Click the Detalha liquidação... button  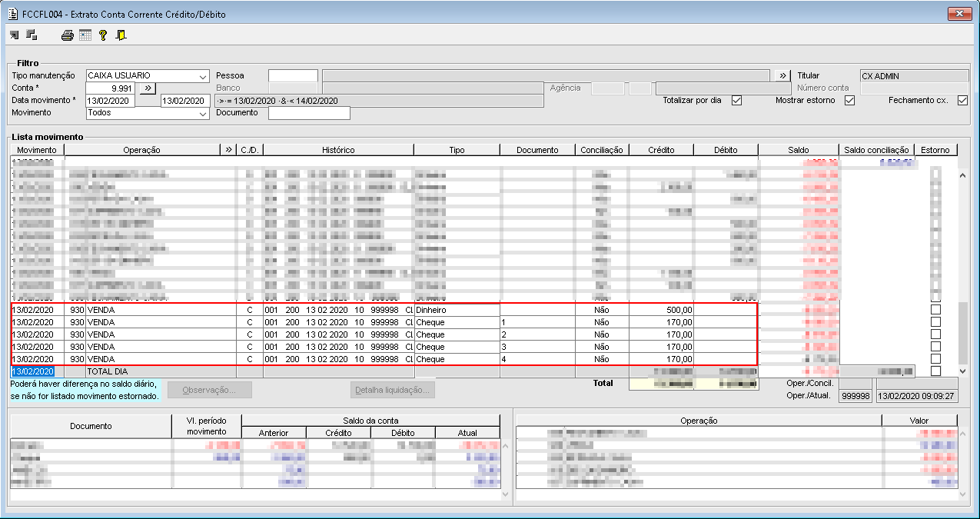point(393,391)
